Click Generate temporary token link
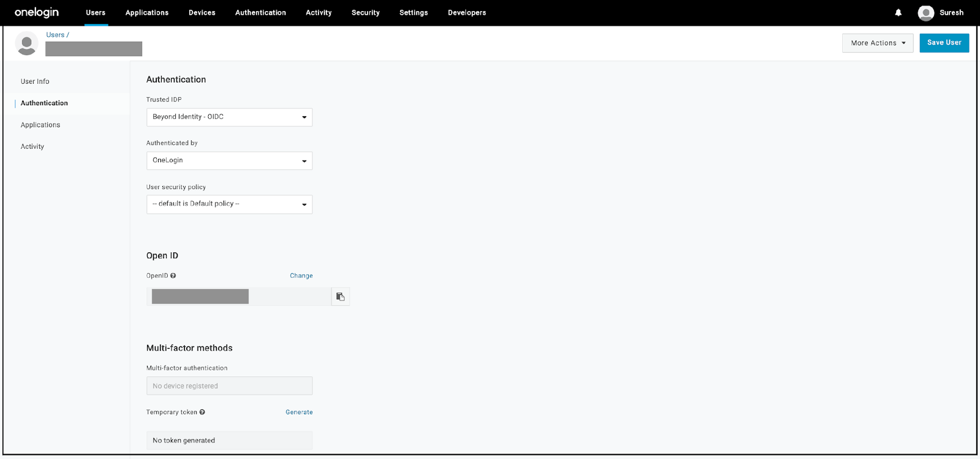This screenshot has height=459, width=980. click(299, 412)
